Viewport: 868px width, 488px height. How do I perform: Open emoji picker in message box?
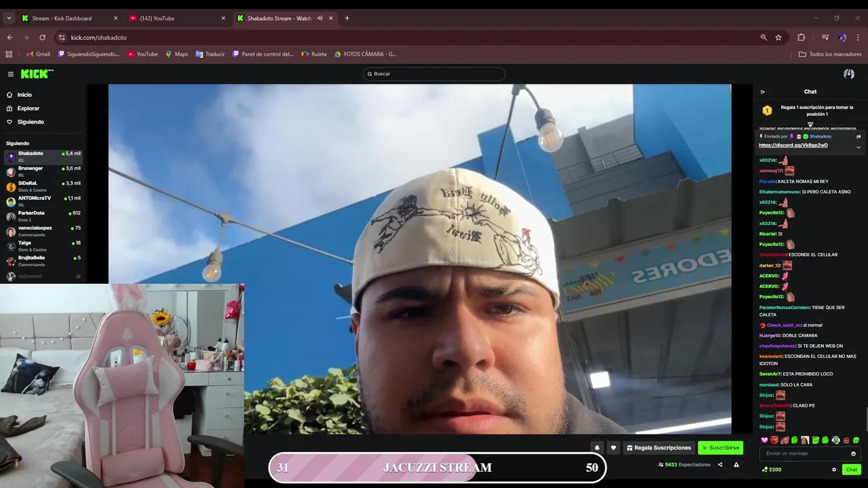click(853, 453)
